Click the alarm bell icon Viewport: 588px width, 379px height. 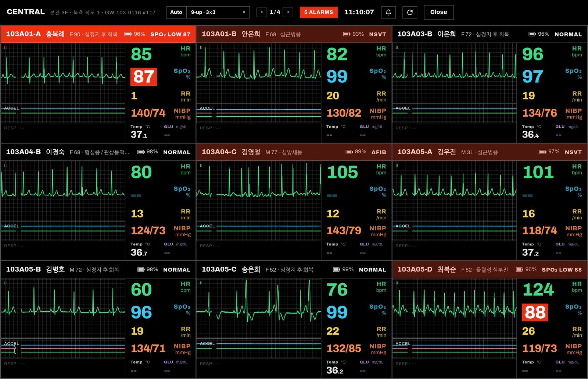tap(388, 12)
